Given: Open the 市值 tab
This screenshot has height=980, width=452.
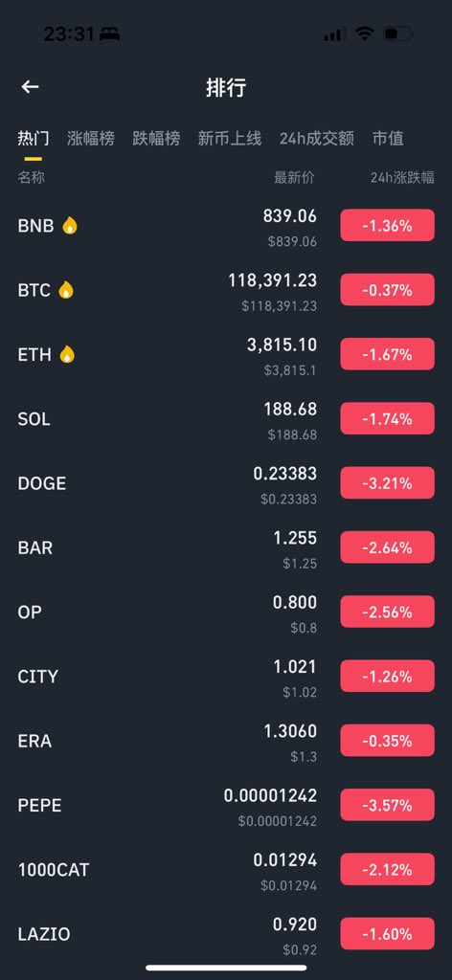Looking at the screenshot, I should pyautogui.click(x=388, y=138).
